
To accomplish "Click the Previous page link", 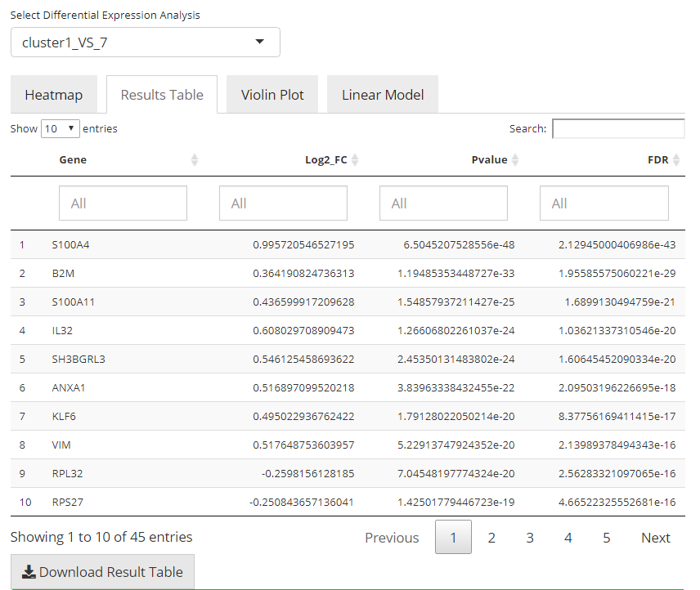I will pos(392,538).
